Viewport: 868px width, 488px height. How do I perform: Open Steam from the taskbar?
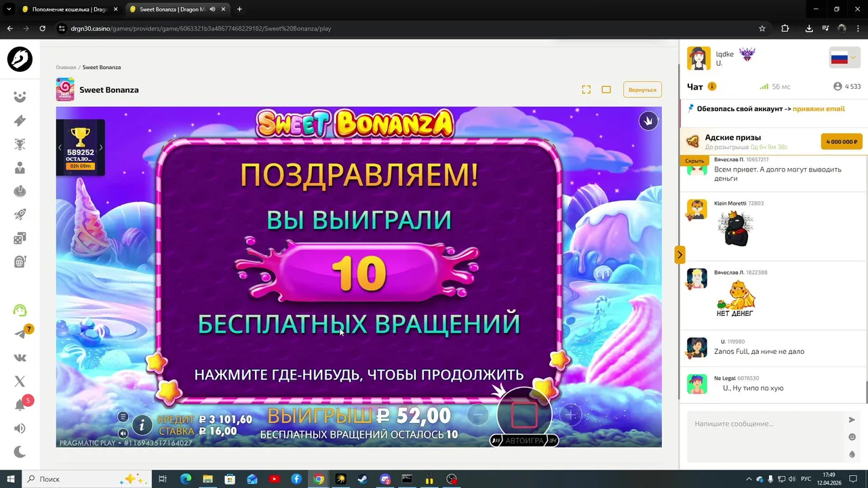click(363, 479)
